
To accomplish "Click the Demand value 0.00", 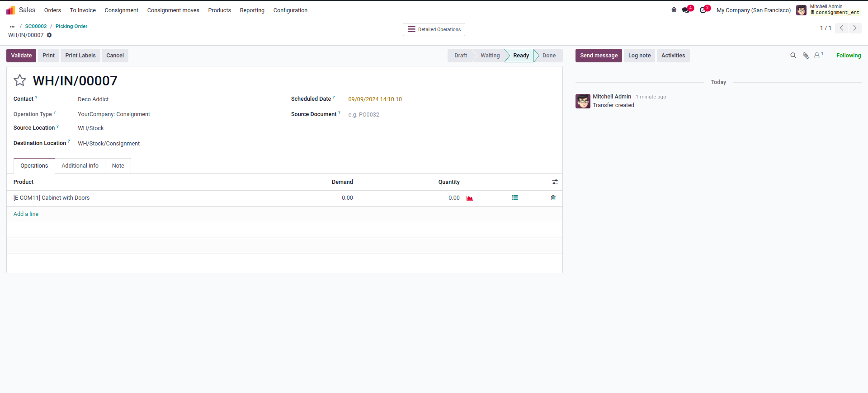I will coord(347,198).
